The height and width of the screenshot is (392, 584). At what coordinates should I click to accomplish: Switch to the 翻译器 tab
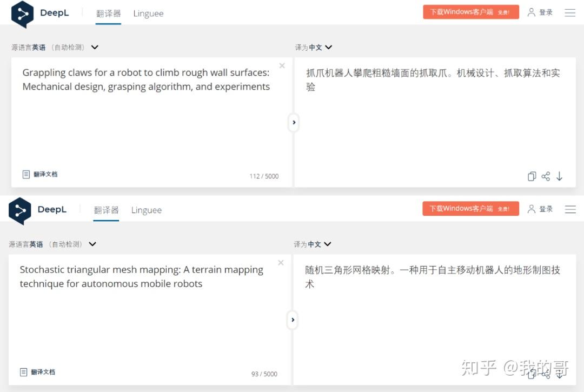click(x=108, y=14)
